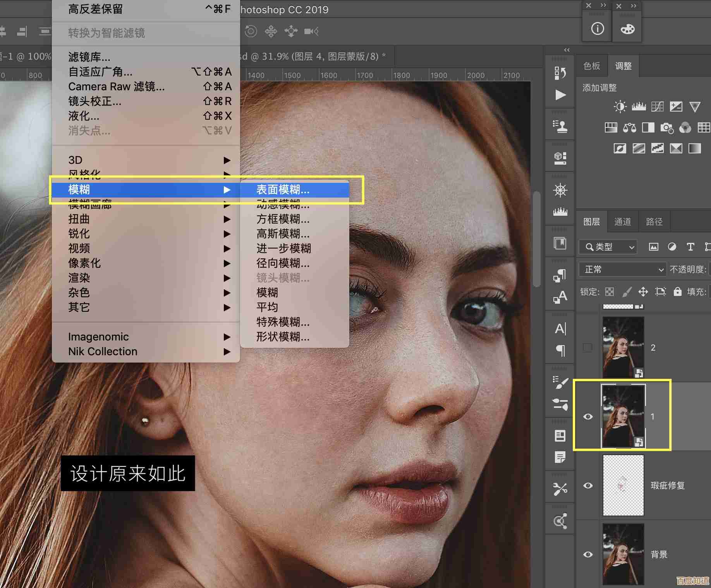Enable the lock all padlock icon
The width and height of the screenshot is (711, 588).
tap(677, 292)
